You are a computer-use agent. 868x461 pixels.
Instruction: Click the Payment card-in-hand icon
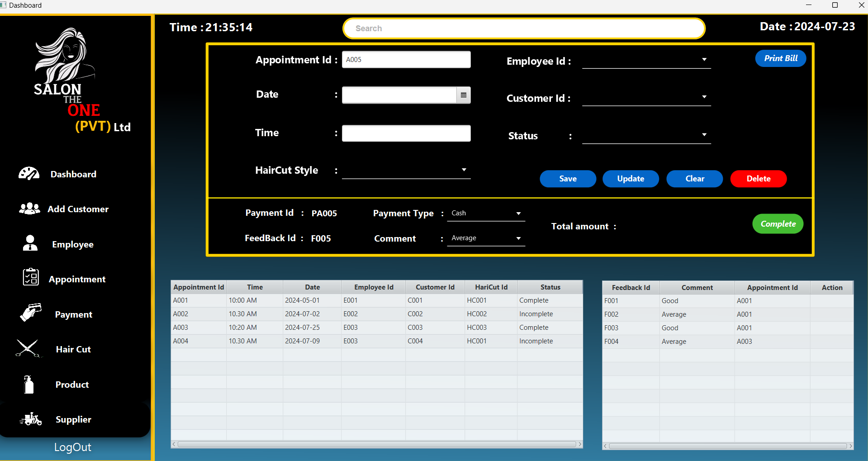tap(30, 313)
